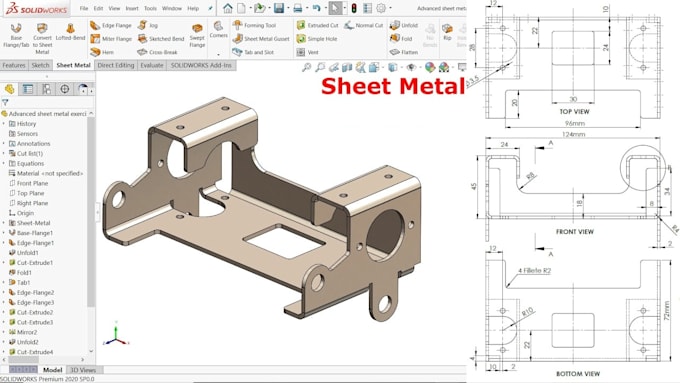The image size is (680, 383).
Task: Select the Top Plane item
Action: click(26, 193)
